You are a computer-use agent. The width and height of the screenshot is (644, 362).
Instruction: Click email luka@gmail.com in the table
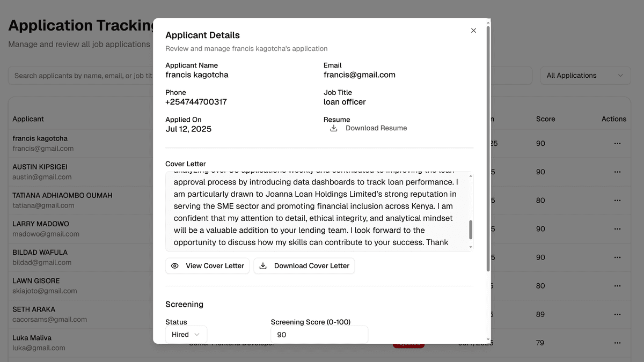39,348
